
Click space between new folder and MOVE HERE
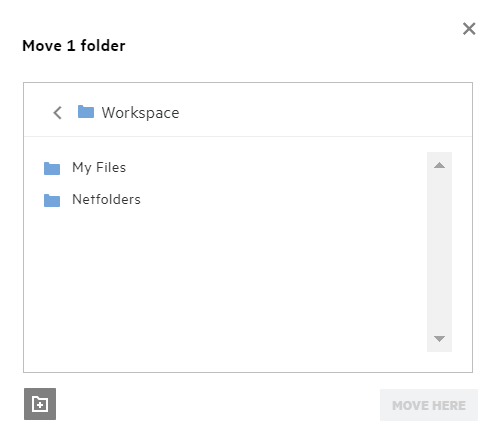(x=218, y=404)
